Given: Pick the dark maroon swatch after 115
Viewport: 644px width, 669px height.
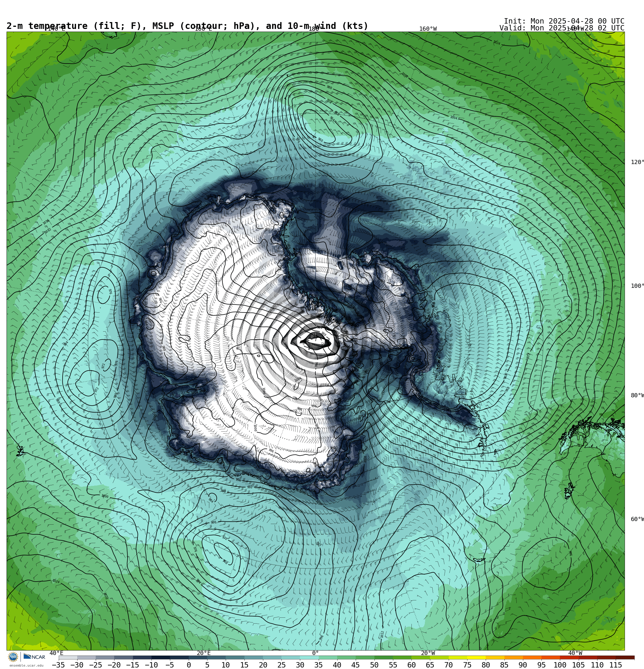Looking at the screenshot, I should click(625, 657).
